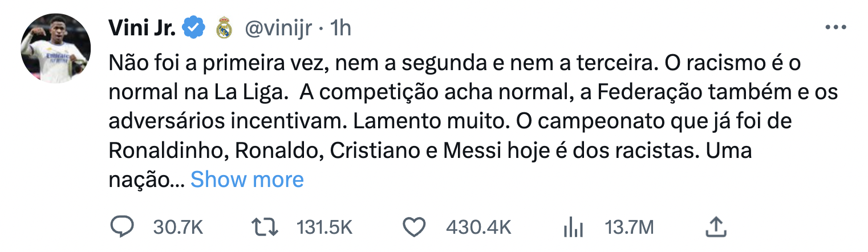Click the blue verified checkmark badge
The width and height of the screenshot is (868, 252).
point(193,27)
